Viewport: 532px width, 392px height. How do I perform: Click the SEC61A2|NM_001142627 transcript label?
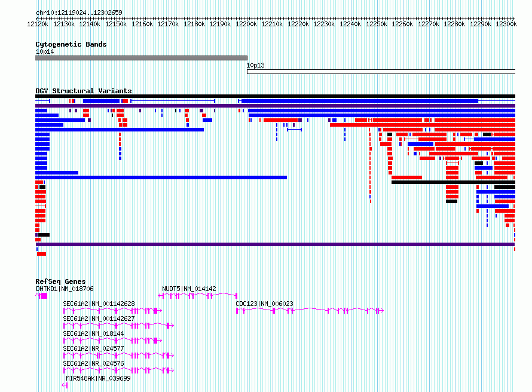99,318
